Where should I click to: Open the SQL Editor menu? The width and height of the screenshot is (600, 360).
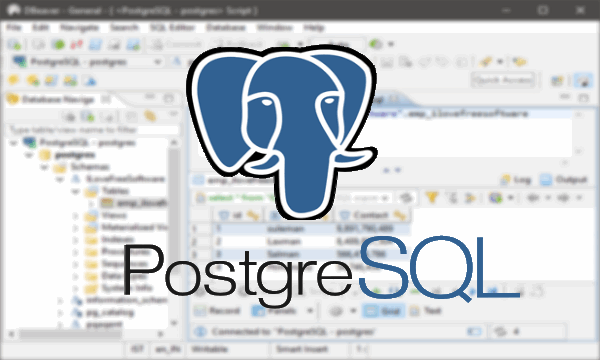172,28
